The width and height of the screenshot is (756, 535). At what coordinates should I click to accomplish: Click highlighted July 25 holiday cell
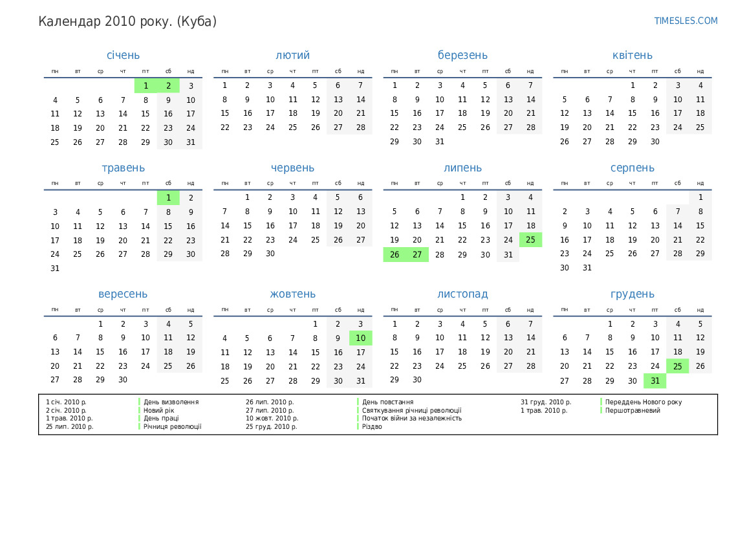(x=530, y=240)
